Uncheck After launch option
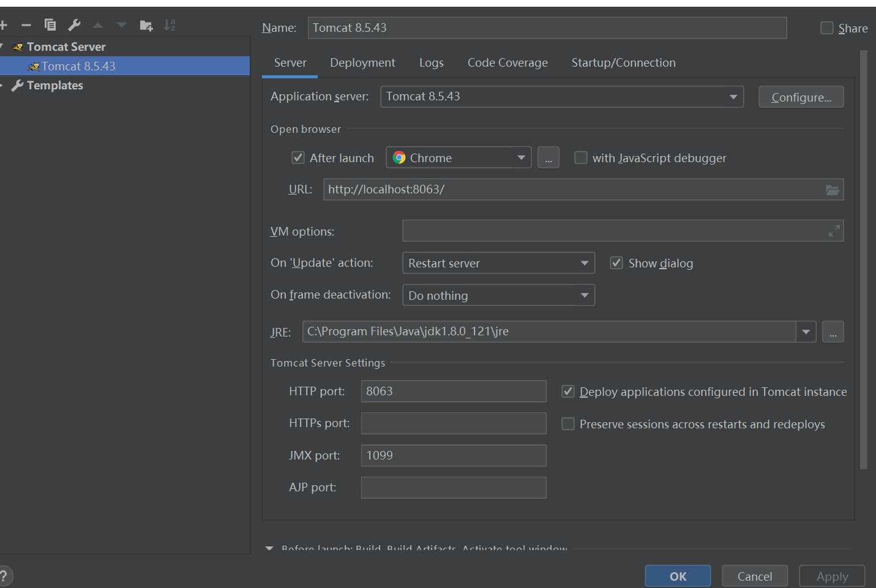This screenshot has width=876, height=588. 298,158
